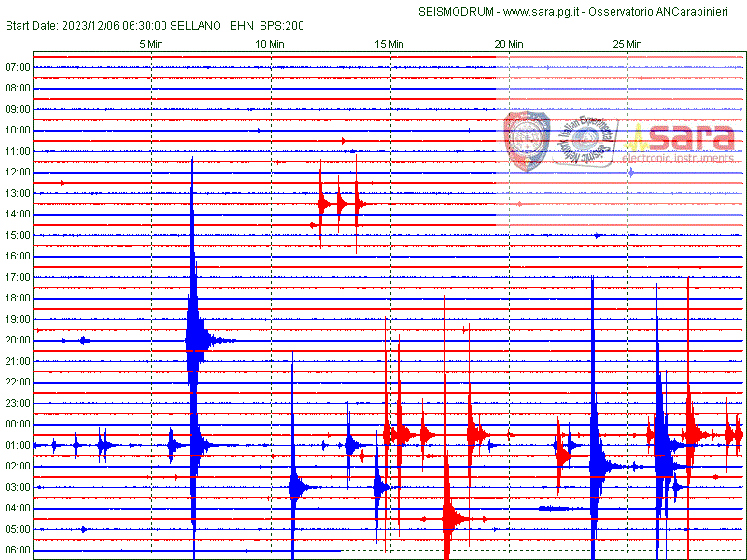The image size is (747, 560).
Task: Select the 5 Min time axis marker
Action: (151, 44)
